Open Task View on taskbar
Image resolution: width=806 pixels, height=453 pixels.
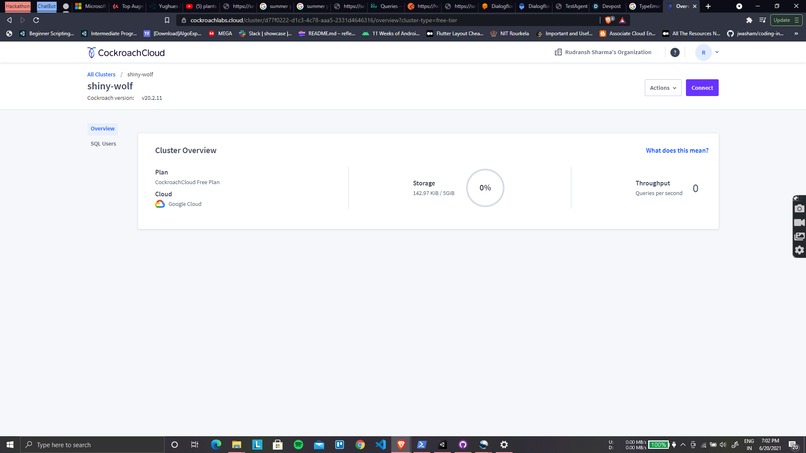[x=194, y=445]
